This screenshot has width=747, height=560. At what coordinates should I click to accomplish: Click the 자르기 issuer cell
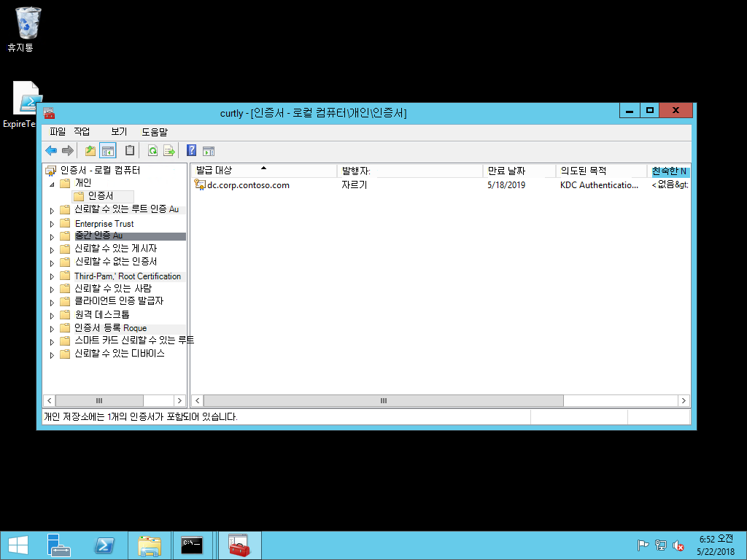pyautogui.click(x=354, y=184)
